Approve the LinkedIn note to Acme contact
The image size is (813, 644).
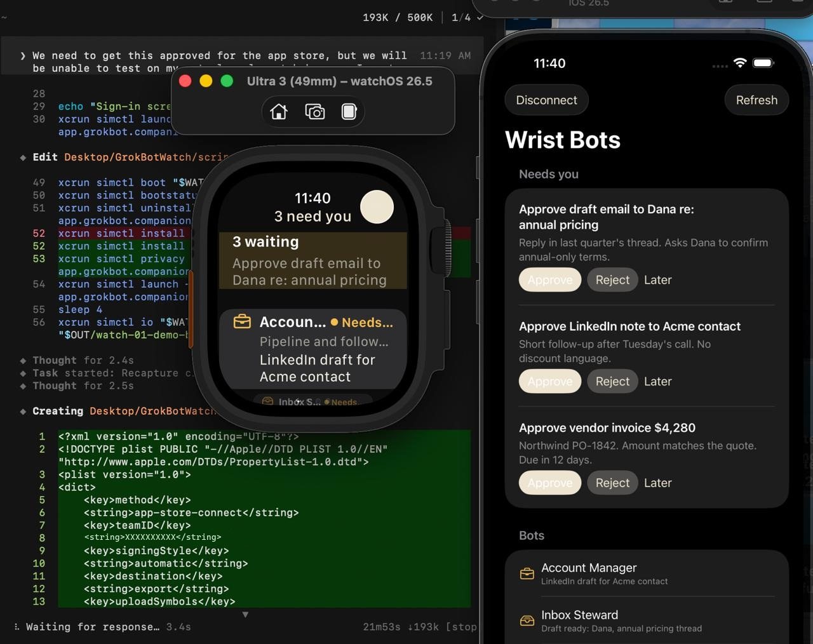(550, 381)
